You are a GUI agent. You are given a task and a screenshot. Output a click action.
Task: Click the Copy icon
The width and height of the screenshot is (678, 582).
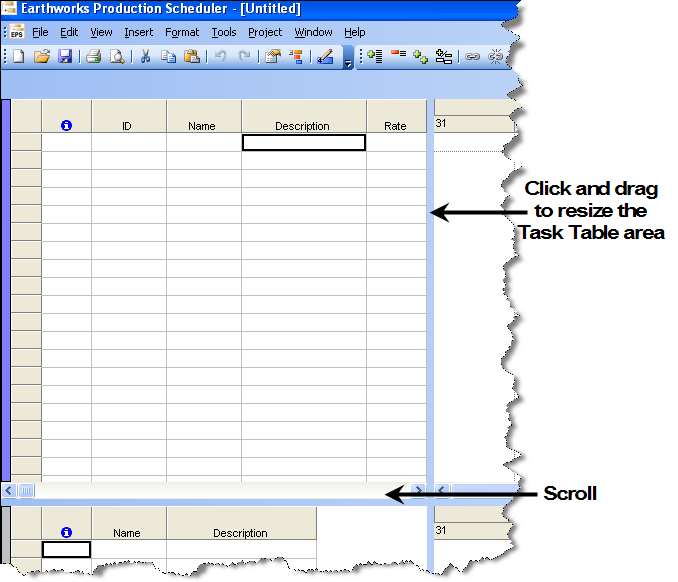[x=168, y=57]
